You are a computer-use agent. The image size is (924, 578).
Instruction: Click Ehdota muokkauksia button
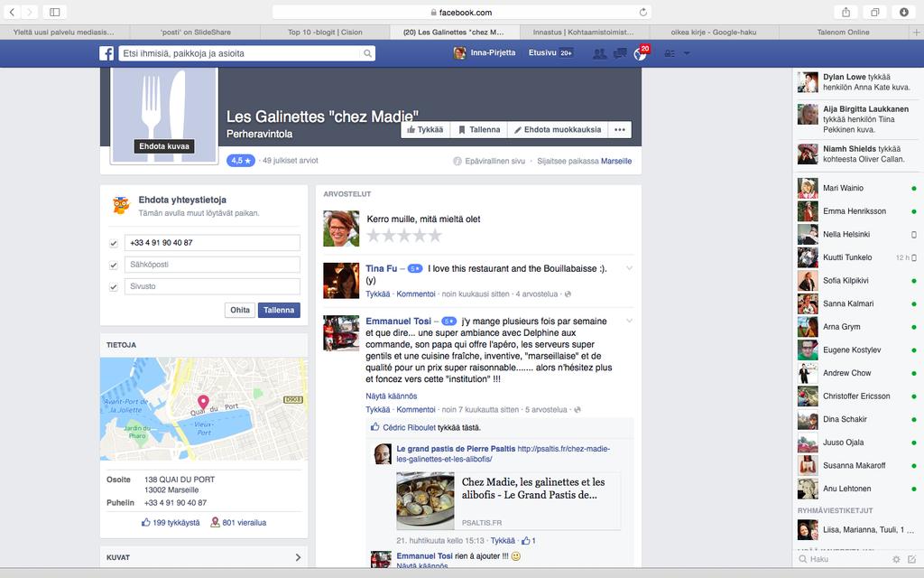(558, 130)
